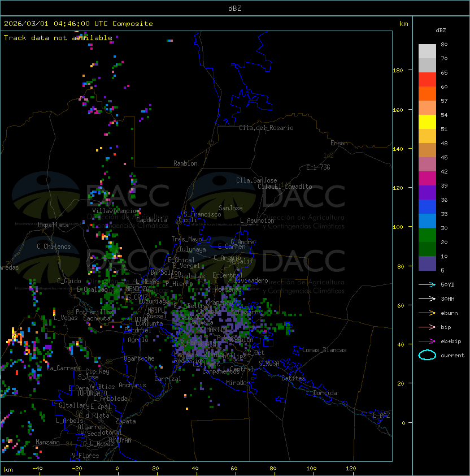Pick the yellow swatch between 54 and 51 dBZ

[427, 122]
